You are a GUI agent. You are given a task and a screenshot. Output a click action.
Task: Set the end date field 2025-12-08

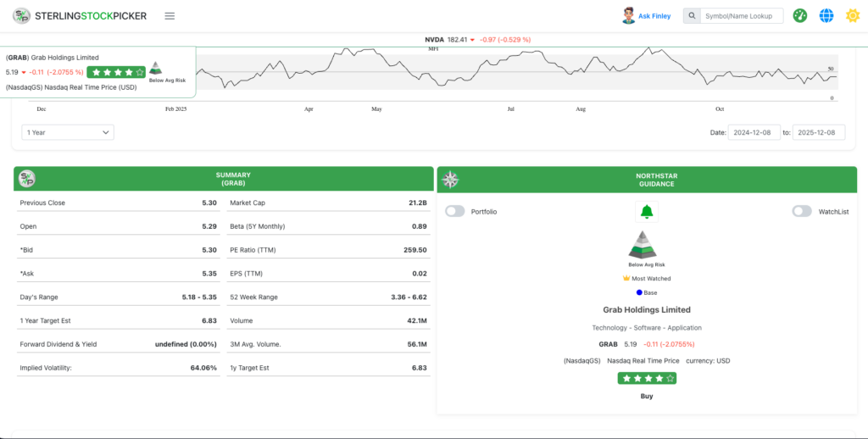[819, 132]
